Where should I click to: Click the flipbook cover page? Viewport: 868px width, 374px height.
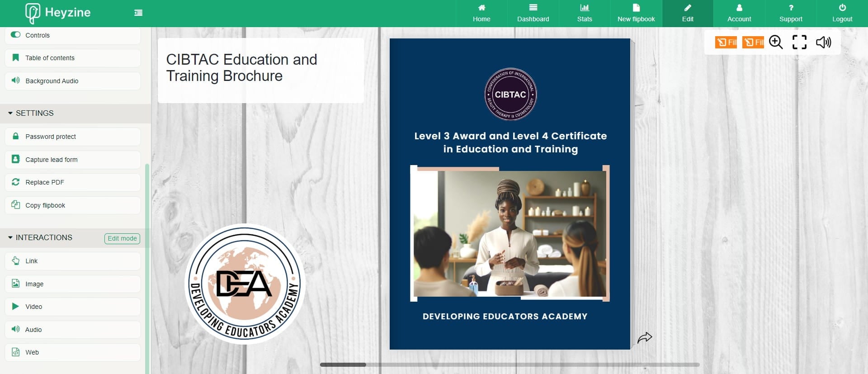(510, 194)
